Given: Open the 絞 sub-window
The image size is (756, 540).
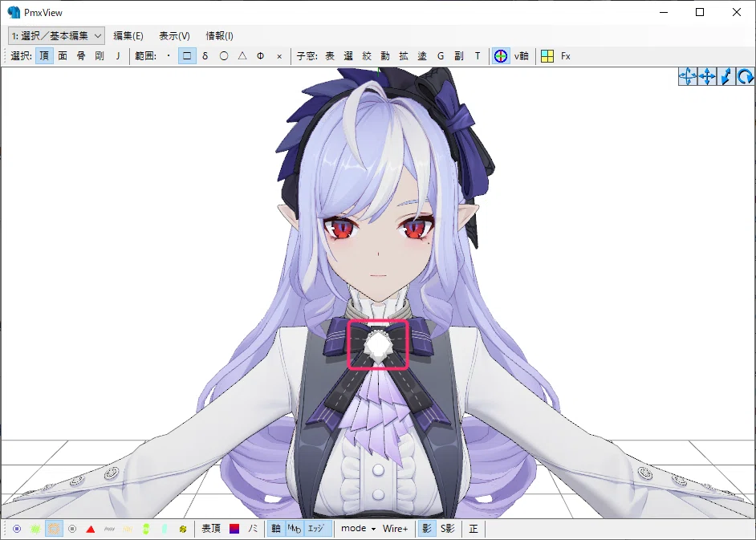Looking at the screenshot, I should (367, 56).
